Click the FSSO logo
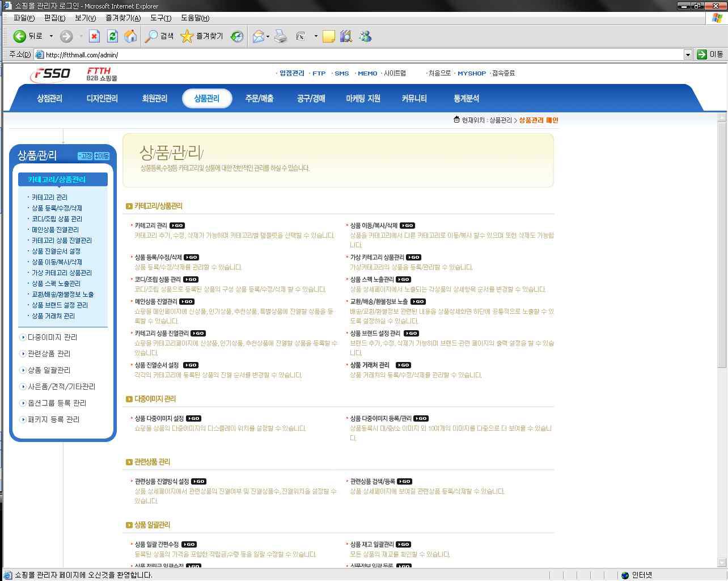This screenshot has width=728, height=581. pyautogui.click(x=51, y=74)
